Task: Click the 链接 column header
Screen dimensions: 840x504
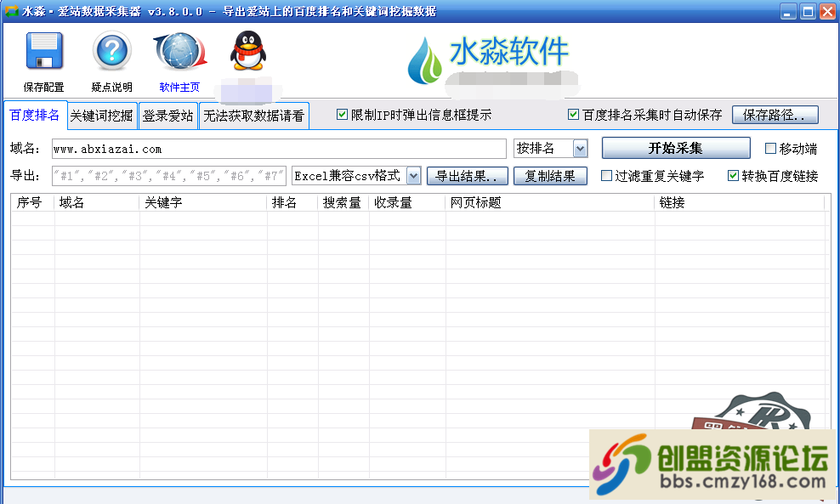Action: [740, 202]
